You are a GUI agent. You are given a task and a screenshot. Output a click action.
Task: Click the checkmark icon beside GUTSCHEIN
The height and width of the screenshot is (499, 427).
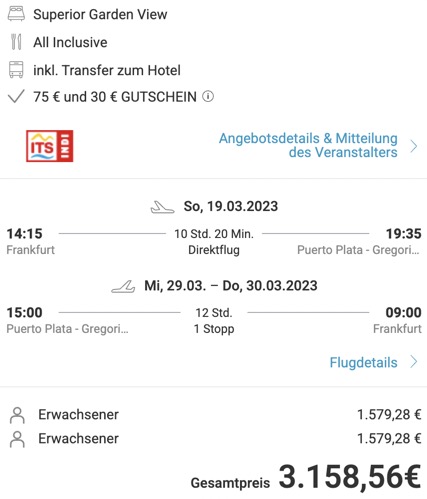point(16,97)
